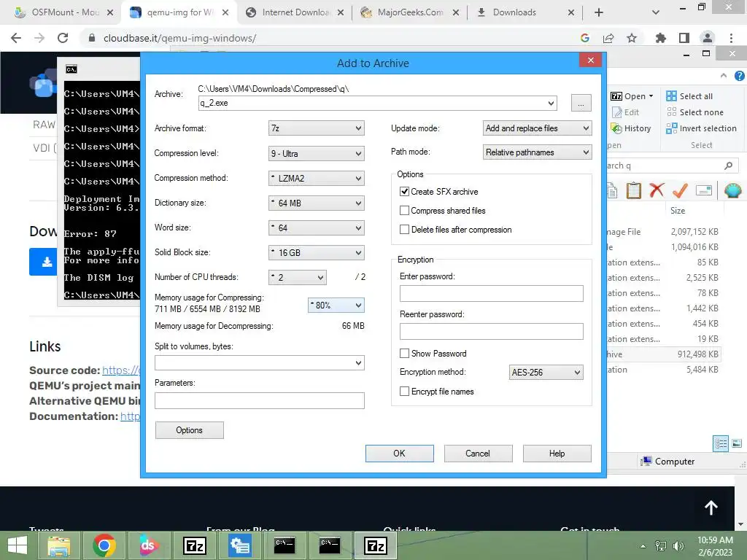Click the Enter password field
747x560 pixels.
coord(491,293)
